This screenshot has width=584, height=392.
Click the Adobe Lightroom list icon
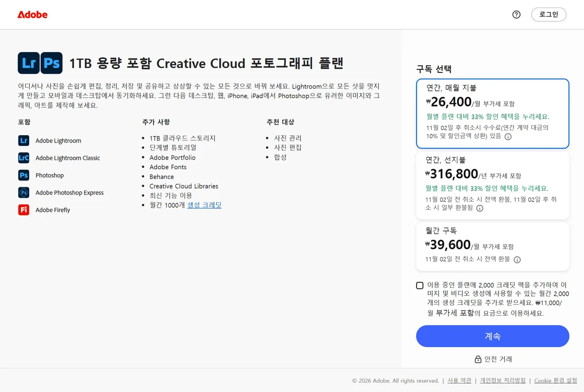pyautogui.click(x=24, y=141)
